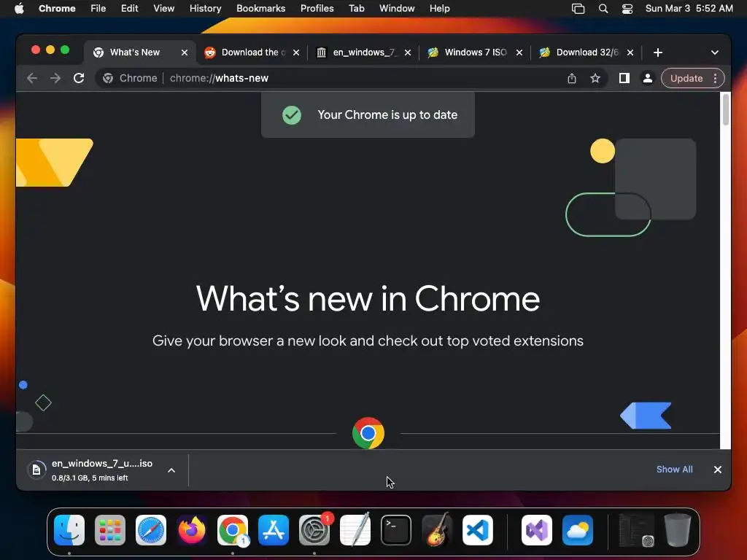Launch Terminal from the Dock
The image size is (747, 560).
click(x=396, y=530)
